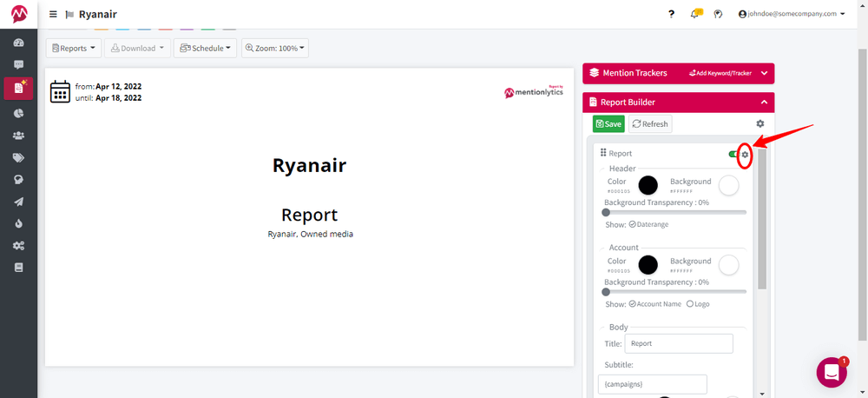Expand the Mention Trackers panel chevron
This screenshot has height=398, width=868.
click(764, 73)
